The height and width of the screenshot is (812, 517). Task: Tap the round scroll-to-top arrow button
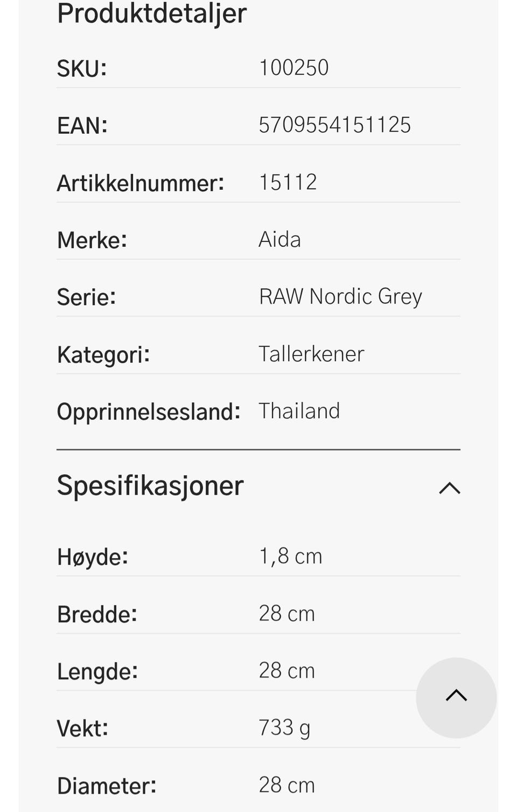tap(456, 698)
